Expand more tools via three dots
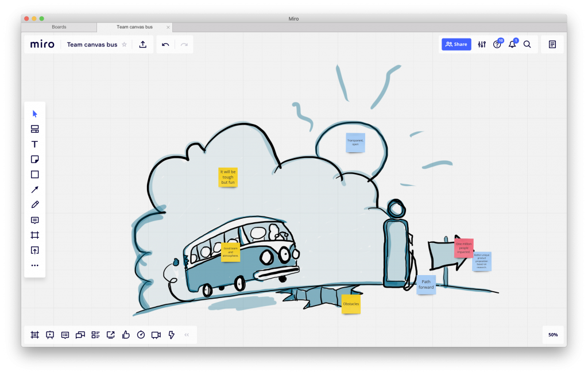 click(x=34, y=265)
